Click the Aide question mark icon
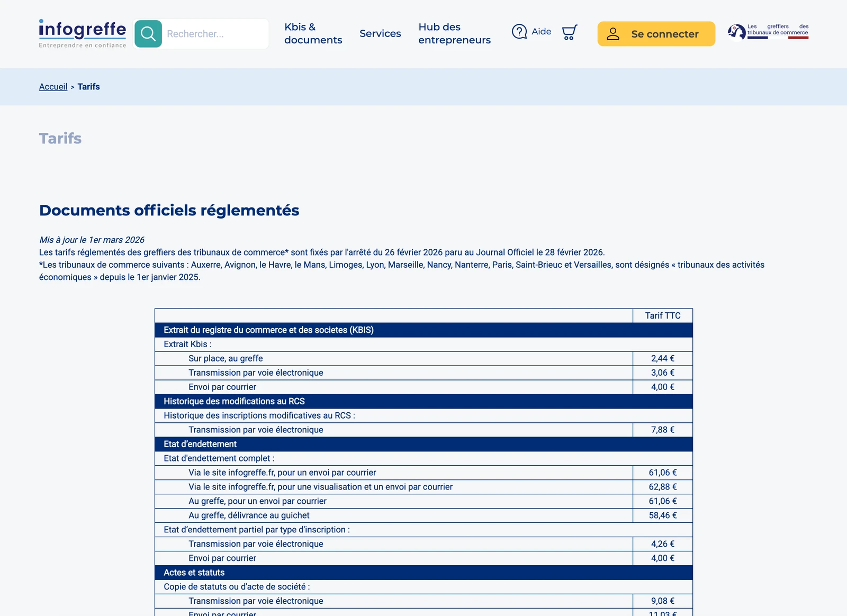Image resolution: width=847 pixels, height=616 pixels. pyautogui.click(x=519, y=32)
